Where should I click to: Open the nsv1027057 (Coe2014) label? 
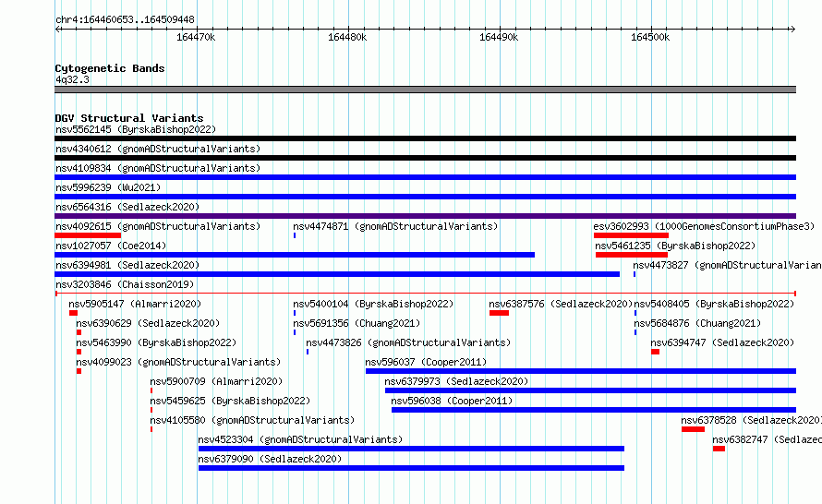[111, 246]
